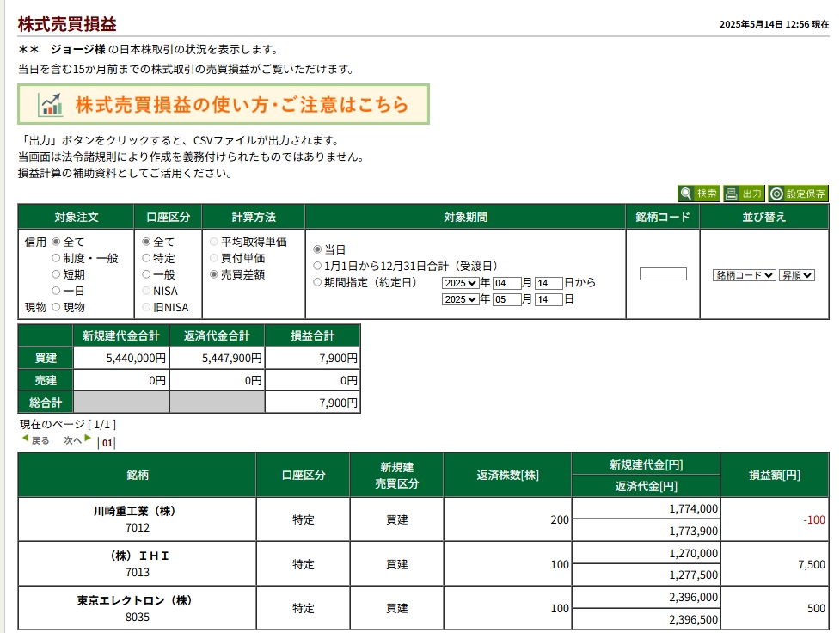Viewport: 840px width, 633px height.
Task: Click the -100 loss amount
Action: click(x=813, y=520)
